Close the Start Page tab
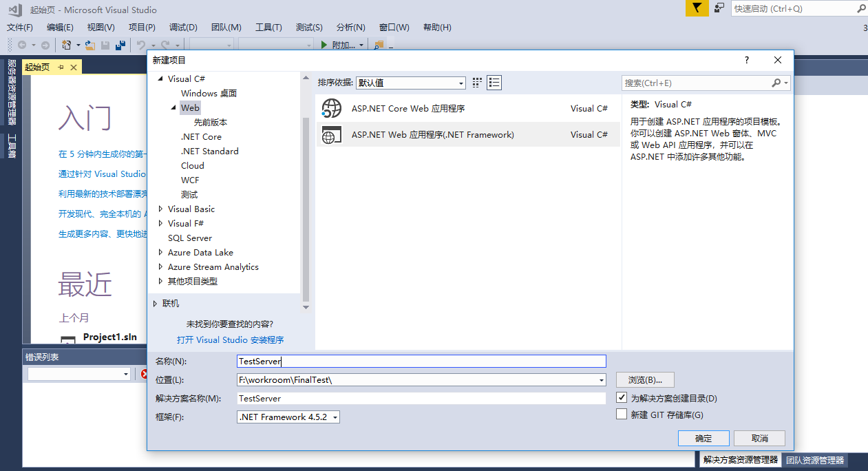Screen dimensions: 868x471 74,67
